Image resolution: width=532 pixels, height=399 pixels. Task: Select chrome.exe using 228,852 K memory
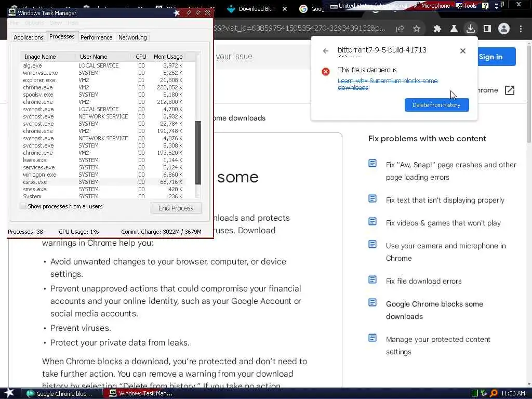click(x=103, y=87)
